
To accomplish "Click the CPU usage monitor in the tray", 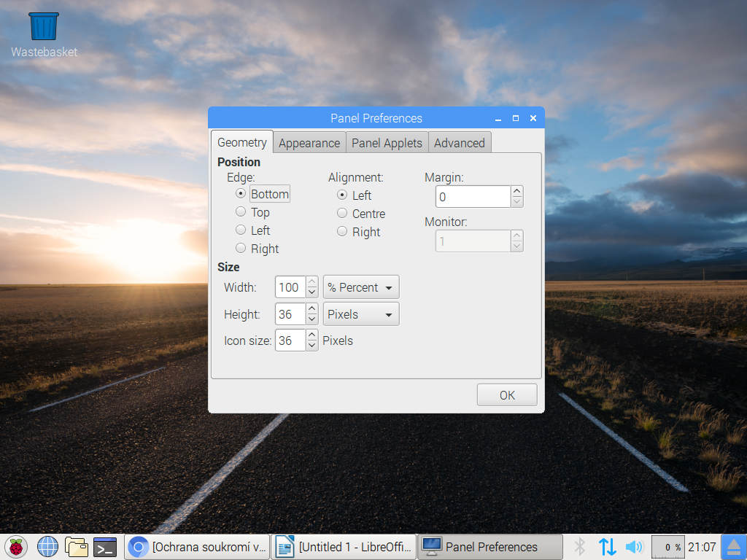I will [x=667, y=547].
